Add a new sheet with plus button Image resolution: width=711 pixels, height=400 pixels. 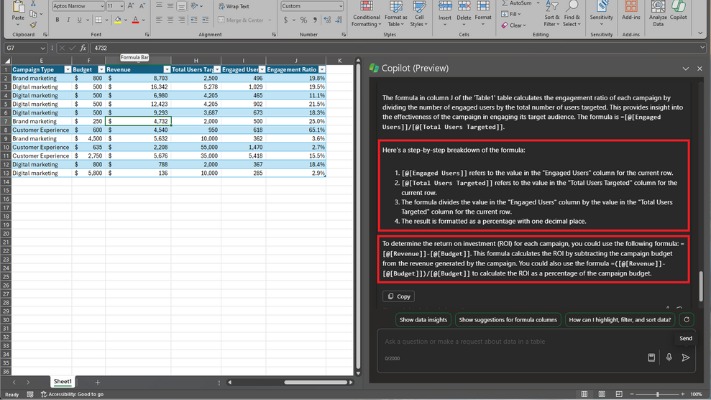[x=97, y=382]
